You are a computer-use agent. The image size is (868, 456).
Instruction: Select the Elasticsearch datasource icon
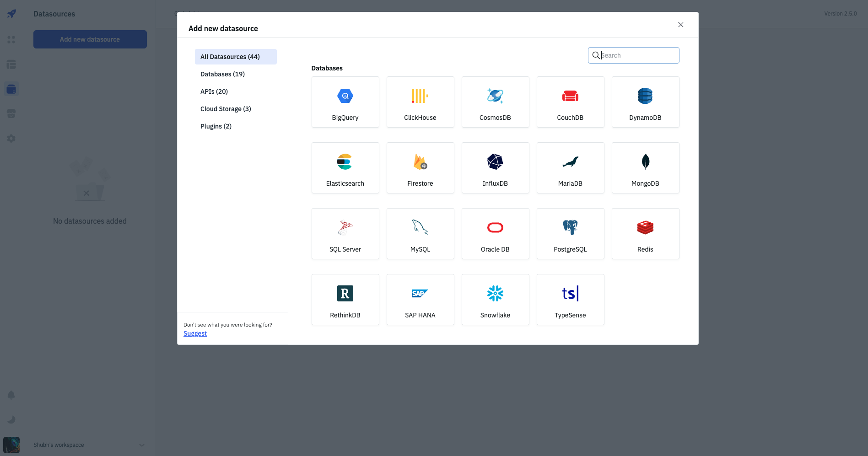click(345, 162)
